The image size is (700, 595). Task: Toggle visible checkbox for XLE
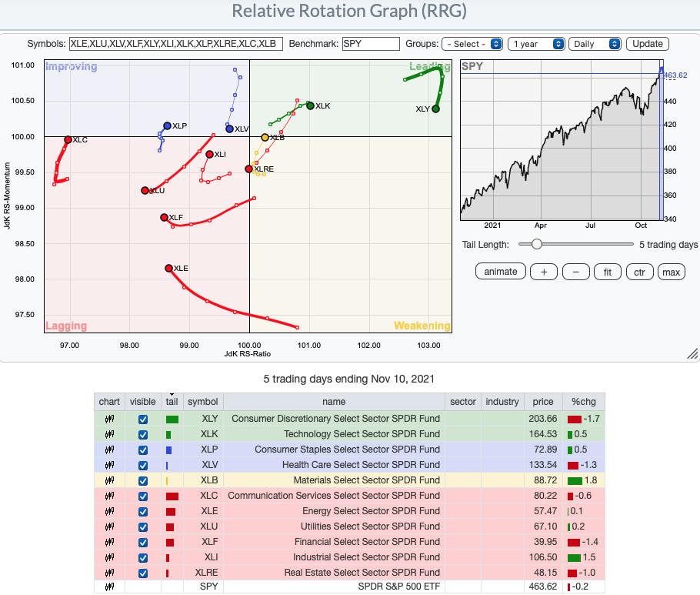point(143,511)
